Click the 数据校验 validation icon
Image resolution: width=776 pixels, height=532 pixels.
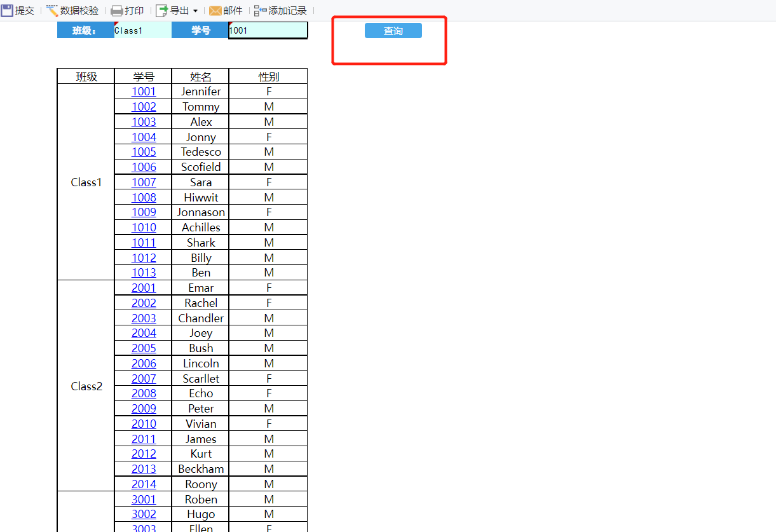tap(52, 10)
